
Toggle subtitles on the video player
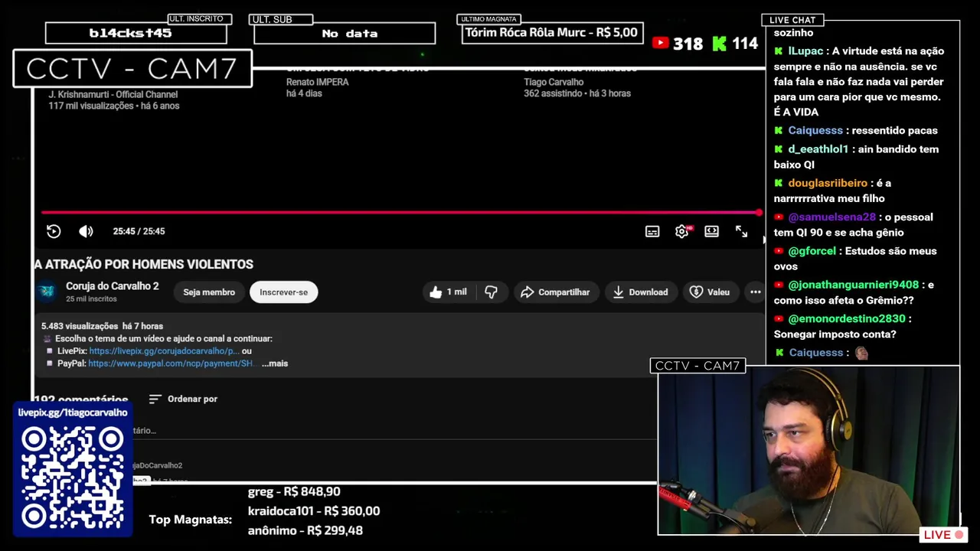point(652,231)
